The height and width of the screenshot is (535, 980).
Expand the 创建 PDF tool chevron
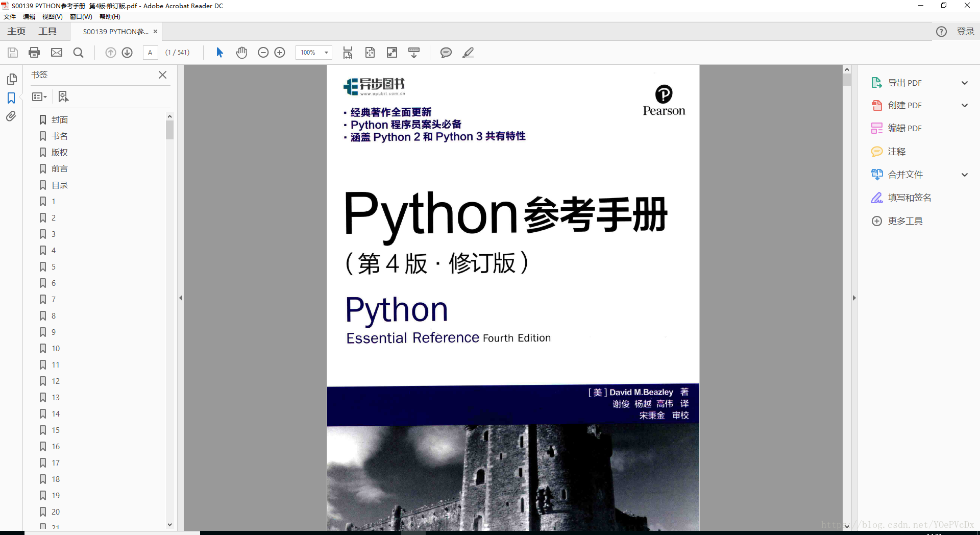[x=965, y=105]
